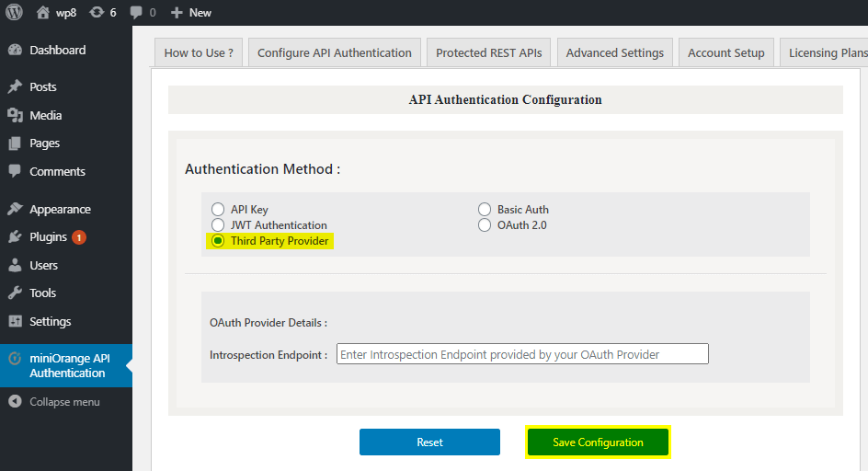Open the wp8 site home icon
The height and width of the screenshot is (471, 868).
click(43, 13)
